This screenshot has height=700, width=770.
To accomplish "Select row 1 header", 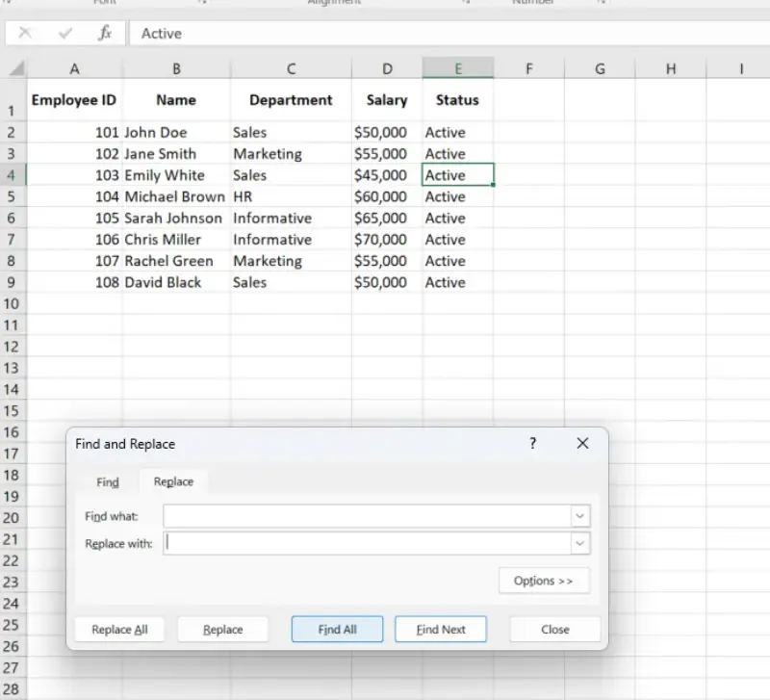I will (12, 100).
